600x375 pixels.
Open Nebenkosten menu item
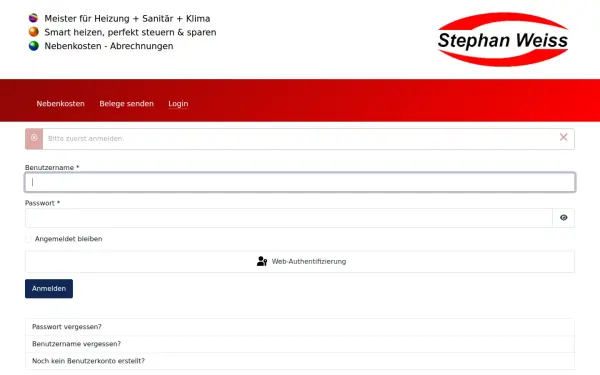pos(60,104)
